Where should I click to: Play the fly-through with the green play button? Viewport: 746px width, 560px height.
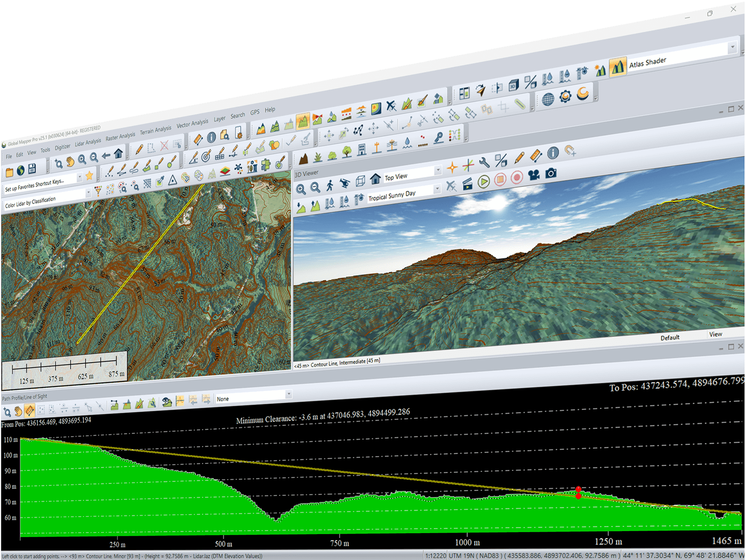click(483, 182)
